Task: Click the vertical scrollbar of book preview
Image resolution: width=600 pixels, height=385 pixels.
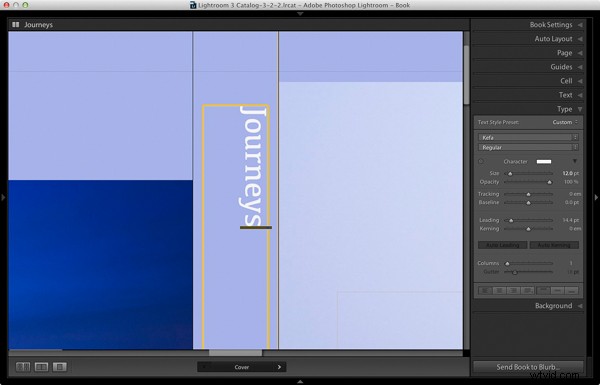Action: [x=466, y=75]
